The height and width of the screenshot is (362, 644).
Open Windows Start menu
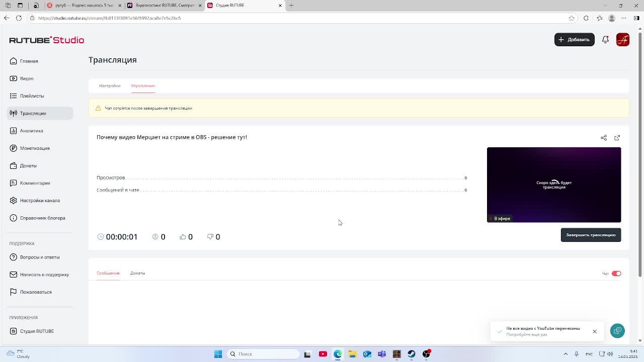click(x=218, y=354)
